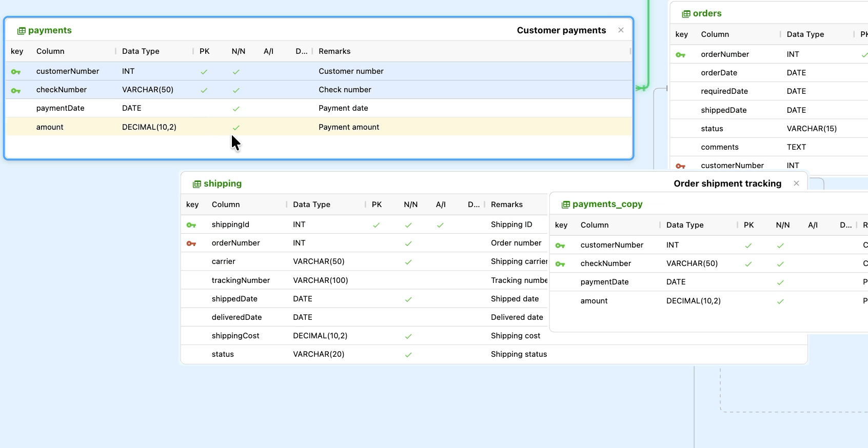Click VARCHAR(15) data type of status in orders
Screen dimensions: 868x448
(x=812, y=129)
